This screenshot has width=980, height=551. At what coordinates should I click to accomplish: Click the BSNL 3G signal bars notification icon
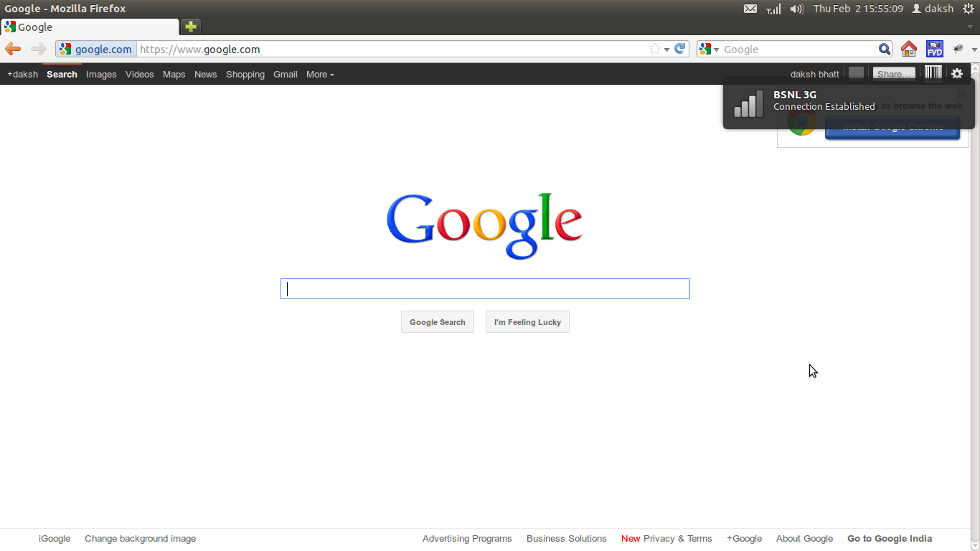pyautogui.click(x=748, y=103)
